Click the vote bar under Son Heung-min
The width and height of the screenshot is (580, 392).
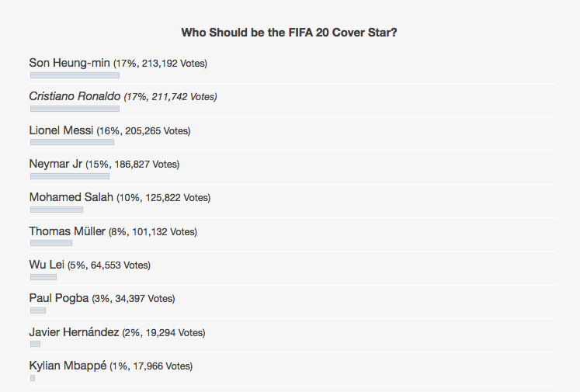click(x=75, y=75)
